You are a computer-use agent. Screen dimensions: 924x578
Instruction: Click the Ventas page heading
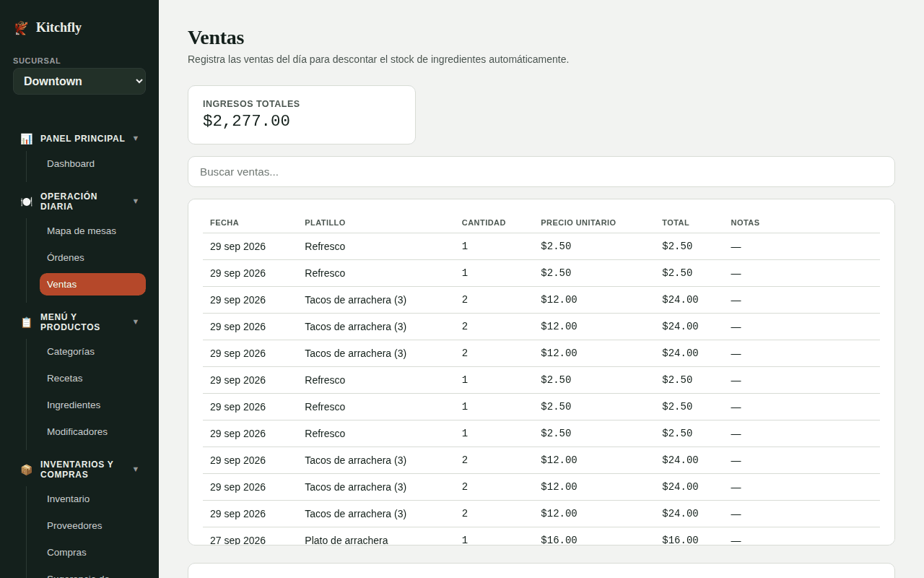click(216, 38)
